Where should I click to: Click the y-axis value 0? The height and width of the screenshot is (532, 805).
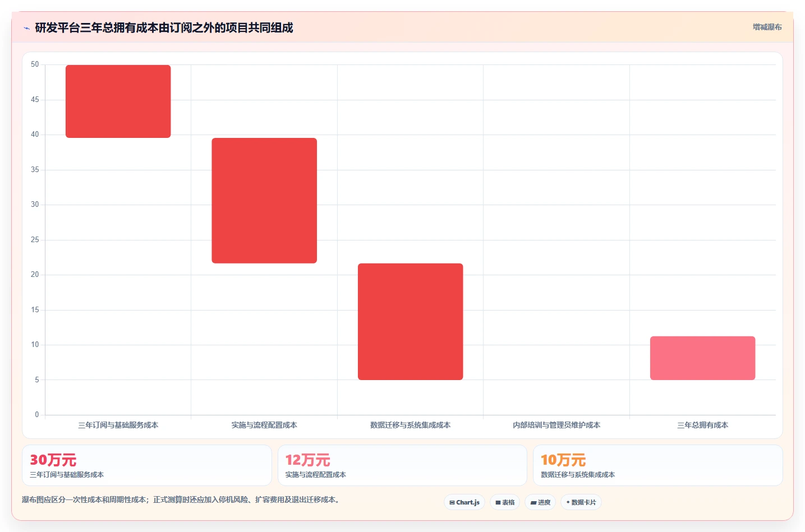pyautogui.click(x=37, y=415)
